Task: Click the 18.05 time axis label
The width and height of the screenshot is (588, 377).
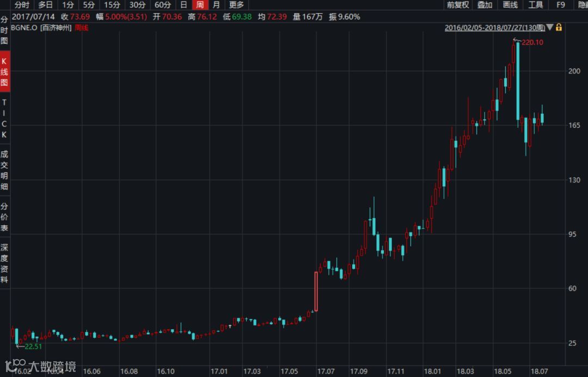Action: click(503, 372)
